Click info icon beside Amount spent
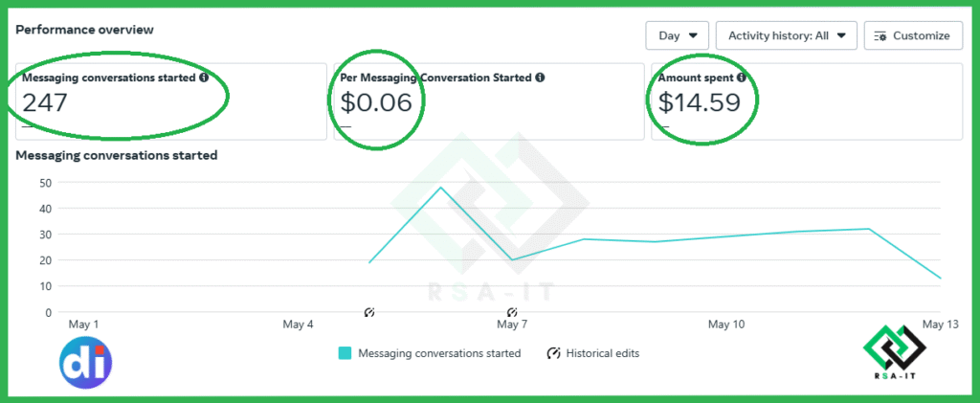 pos(742,78)
